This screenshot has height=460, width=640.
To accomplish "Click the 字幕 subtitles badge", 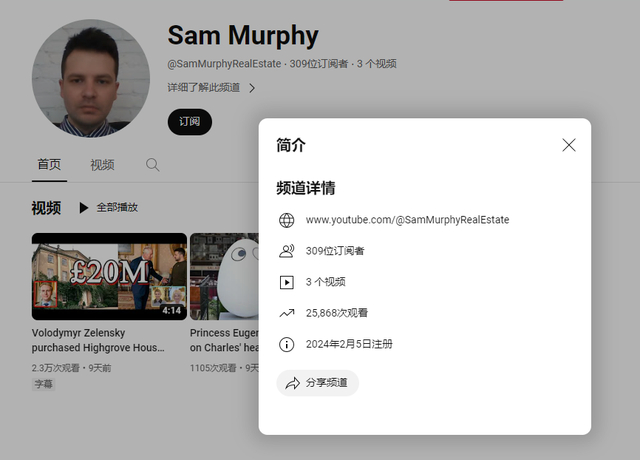I will point(43,384).
